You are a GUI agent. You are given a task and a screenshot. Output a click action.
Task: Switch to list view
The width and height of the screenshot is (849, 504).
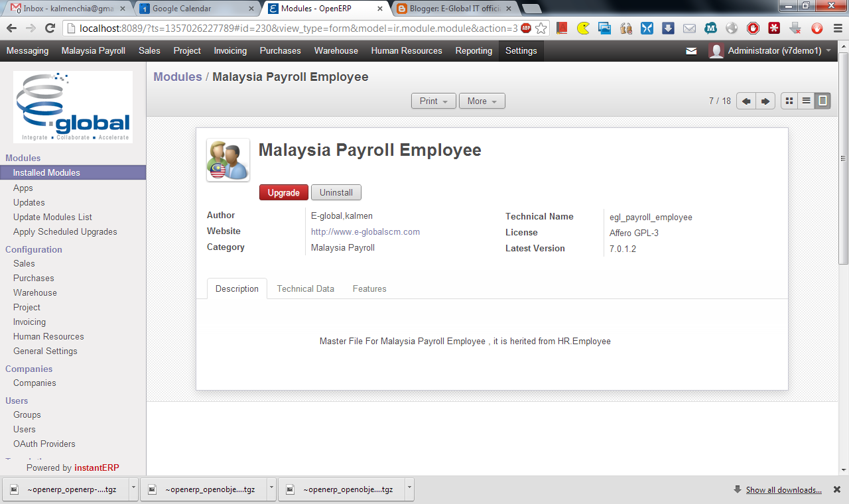tap(807, 101)
